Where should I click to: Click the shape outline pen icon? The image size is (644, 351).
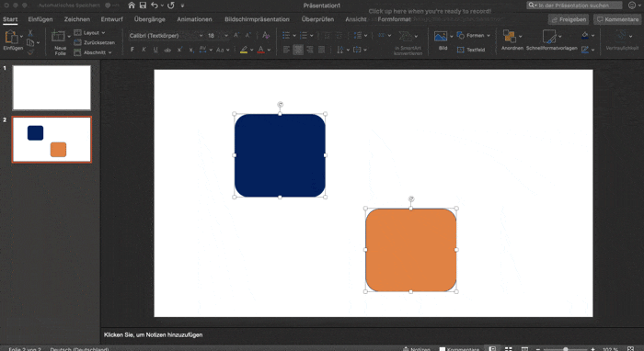(585, 50)
